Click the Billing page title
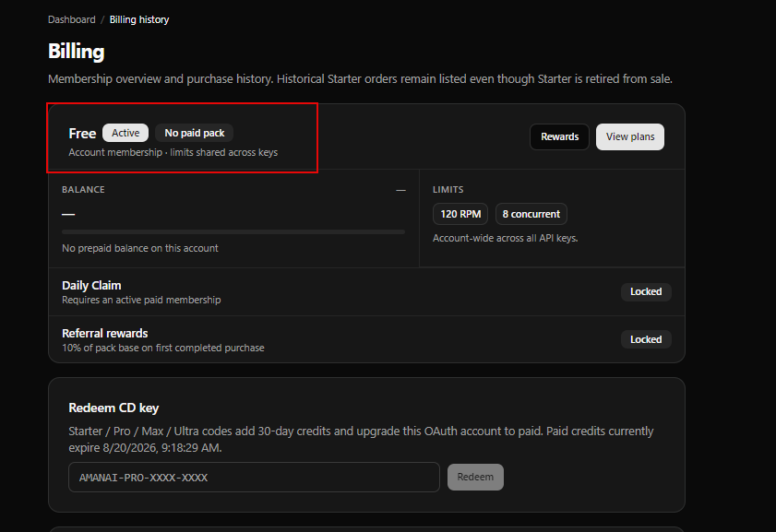Viewport: 776px width, 532px height. coord(77,52)
